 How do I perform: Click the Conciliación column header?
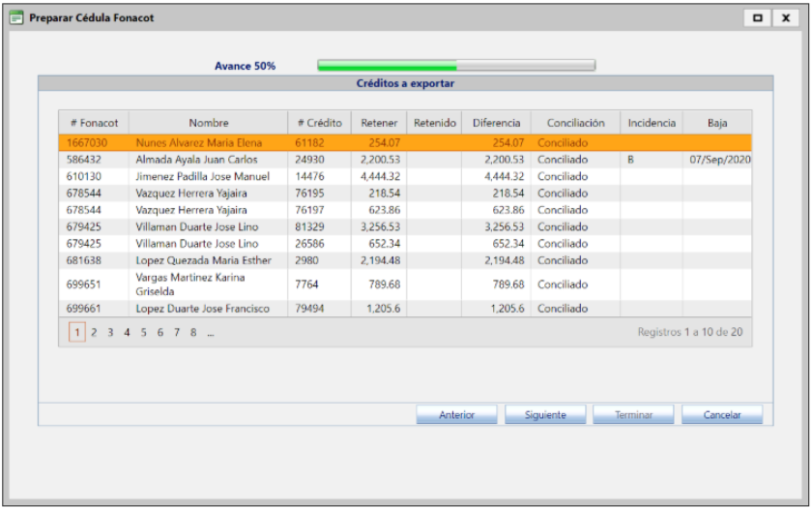(575, 123)
